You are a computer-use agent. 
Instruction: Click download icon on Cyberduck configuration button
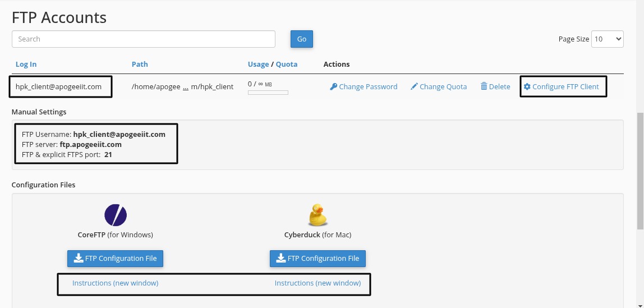280,259
